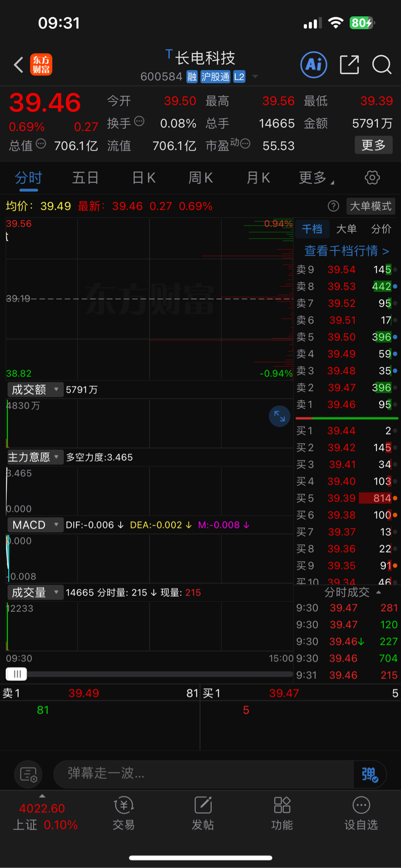Viewport: 401px width, 868px height.
Task: Tap the 9:30 39.46 704 trade row
Action: (x=347, y=658)
